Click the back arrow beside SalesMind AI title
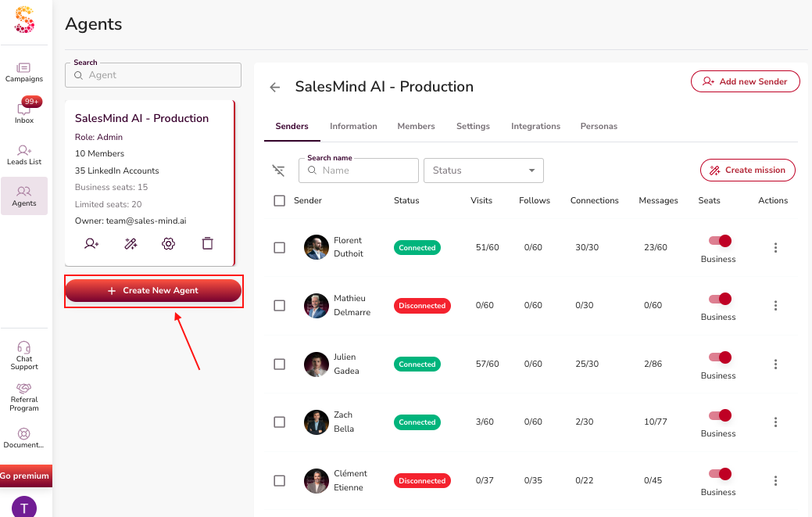 [275, 87]
